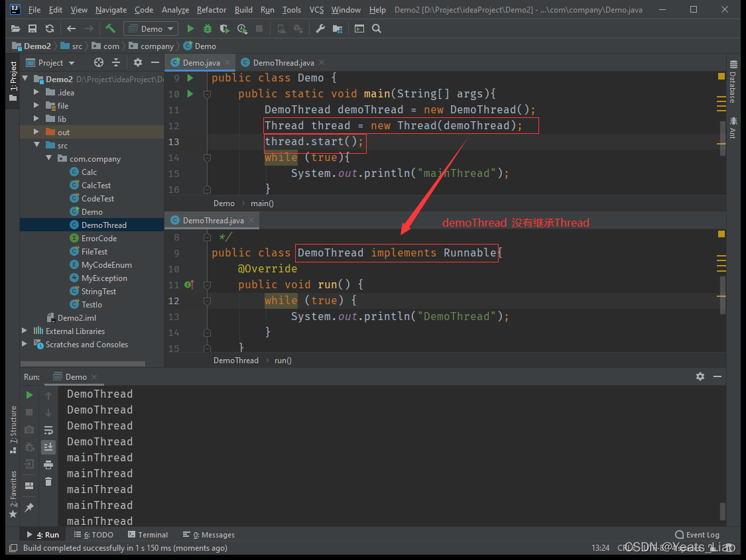Toggle the 1: Project side tab
Screen dimensions: 746x560
[13, 81]
